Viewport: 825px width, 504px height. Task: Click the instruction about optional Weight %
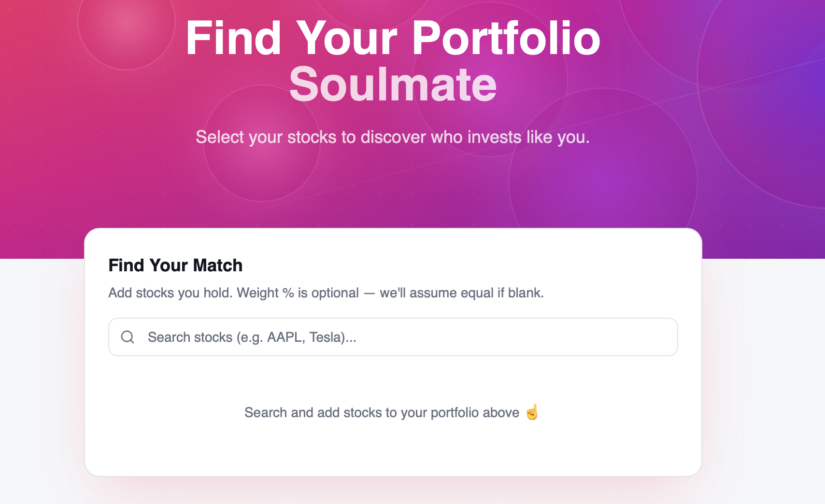(x=326, y=293)
